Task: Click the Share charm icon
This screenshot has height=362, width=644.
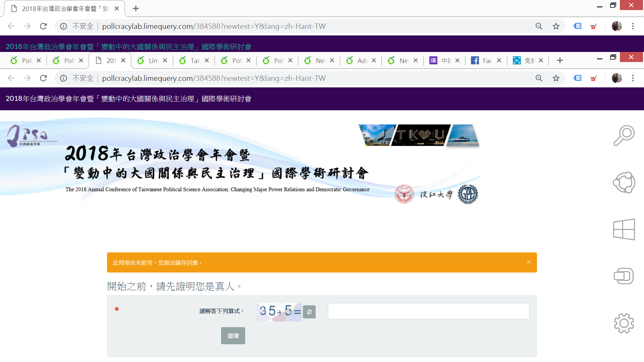Action: pyautogui.click(x=624, y=183)
